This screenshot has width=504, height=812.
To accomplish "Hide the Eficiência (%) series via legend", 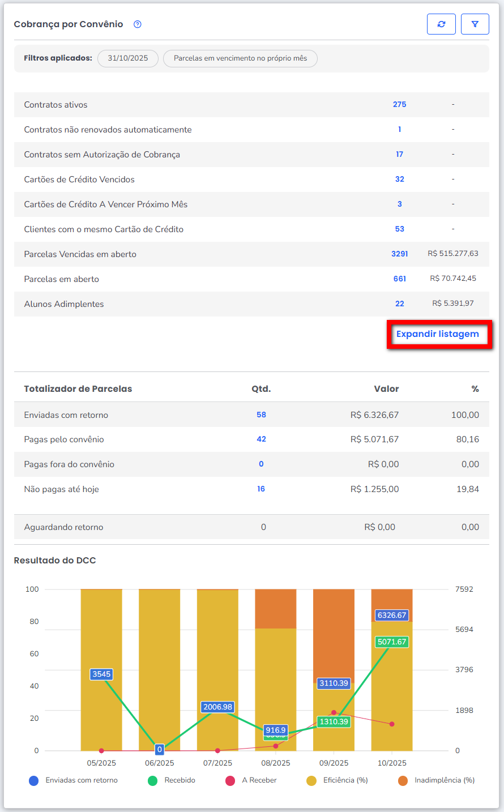I will 311,781.
